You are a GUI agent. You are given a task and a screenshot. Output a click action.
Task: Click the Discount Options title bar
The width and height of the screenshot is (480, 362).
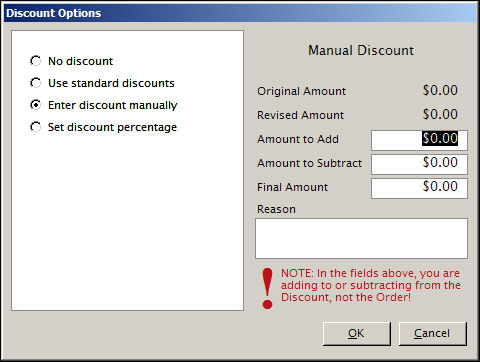[x=240, y=13]
